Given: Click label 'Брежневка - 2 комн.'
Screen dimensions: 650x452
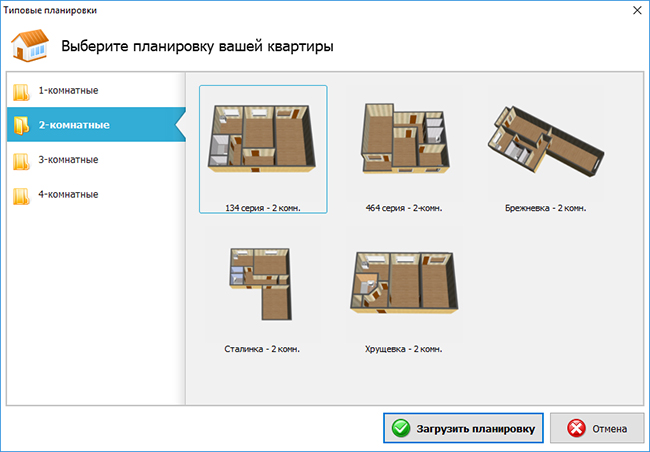Looking at the screenshot, I should [x=546, y=208].
